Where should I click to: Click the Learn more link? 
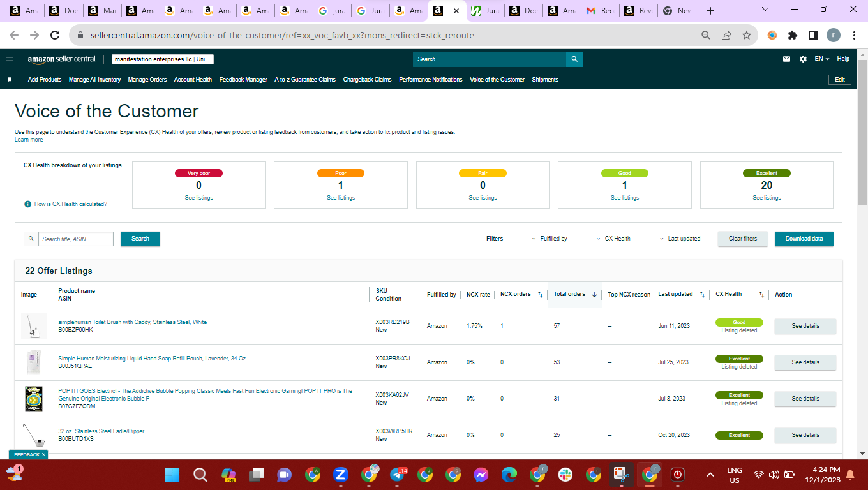coord(29,140)
